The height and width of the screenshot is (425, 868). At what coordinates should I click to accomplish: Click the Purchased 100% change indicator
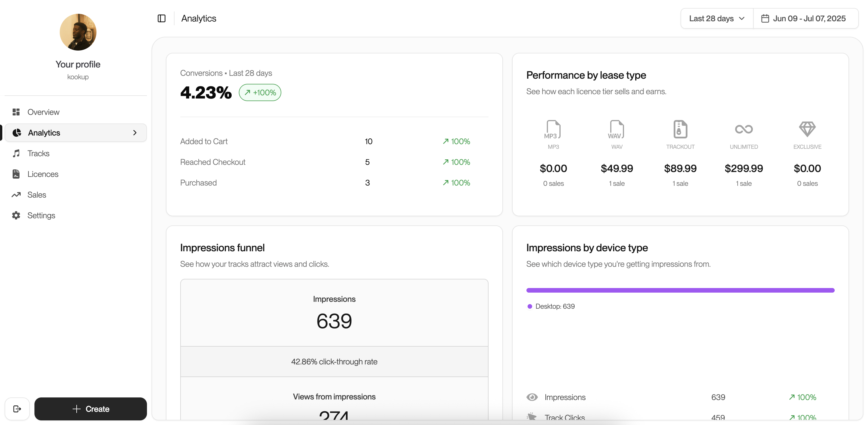[456, 183]
